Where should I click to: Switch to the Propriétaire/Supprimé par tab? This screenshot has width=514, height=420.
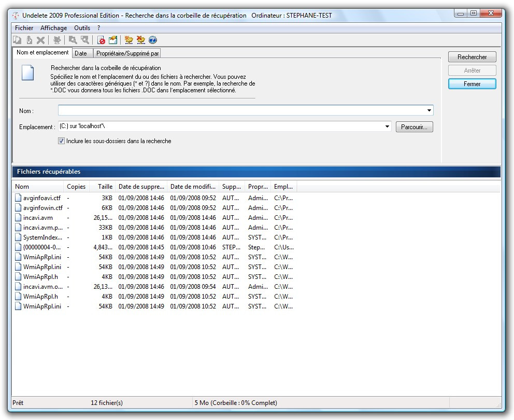point(127,53)
